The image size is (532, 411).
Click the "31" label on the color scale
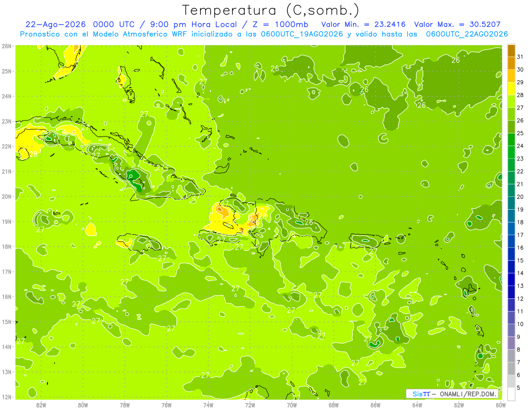(x=520, y=57)
